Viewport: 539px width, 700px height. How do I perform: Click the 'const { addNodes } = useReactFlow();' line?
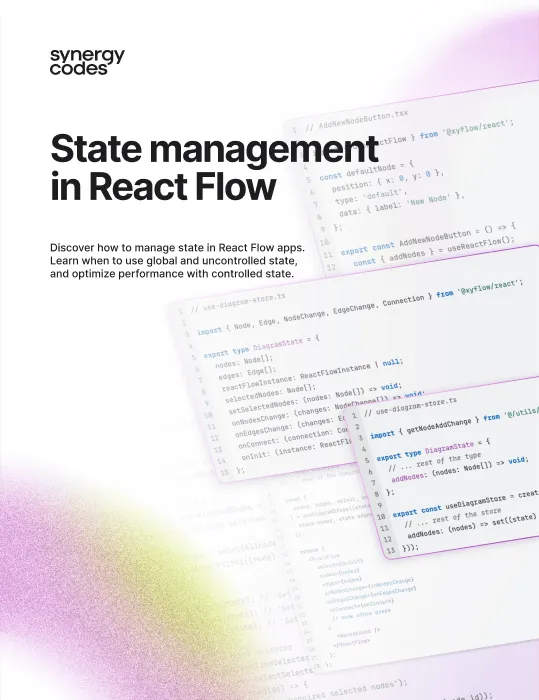pyautogui.click(x=434, y=252)
